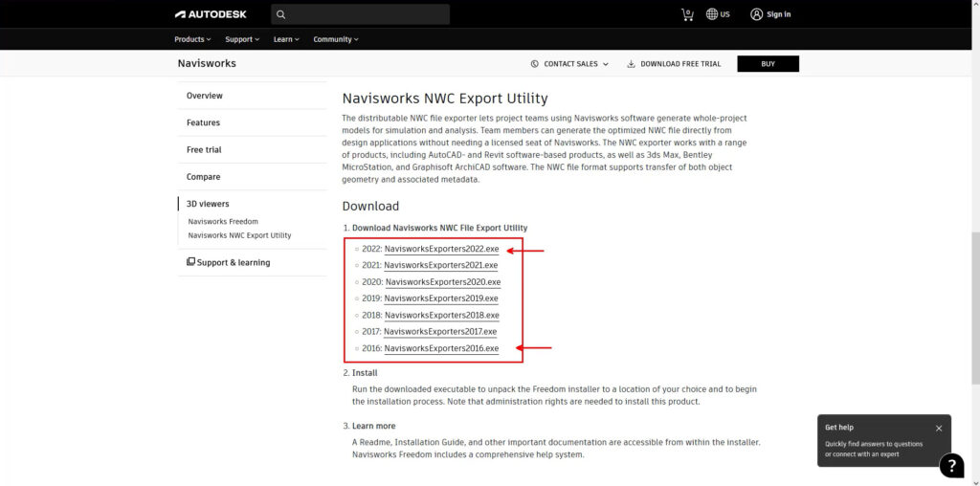This screenshot has height=486, width=980.
Task: Click the globe region selector icon
Action: tap(712, 14)
